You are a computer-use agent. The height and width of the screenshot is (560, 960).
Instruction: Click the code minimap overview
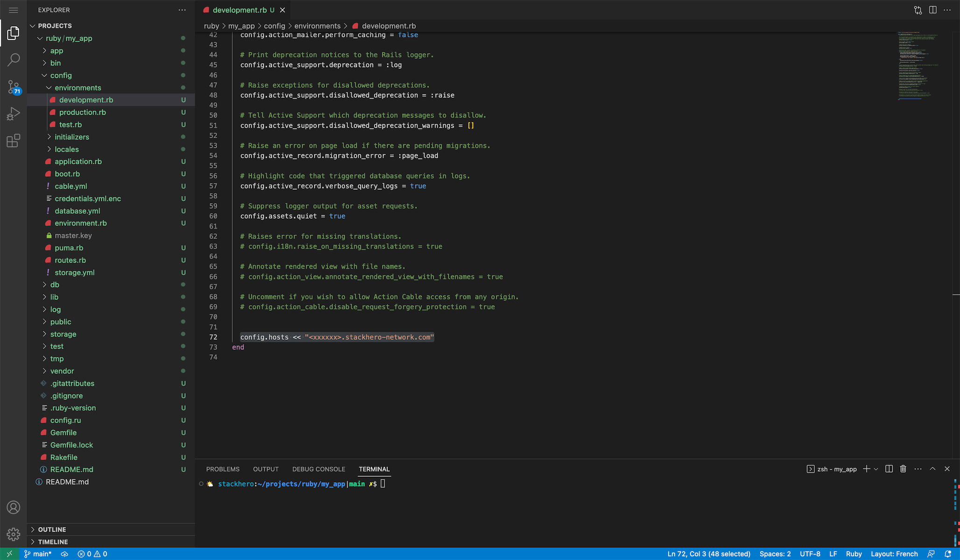(x=918, y=65)
